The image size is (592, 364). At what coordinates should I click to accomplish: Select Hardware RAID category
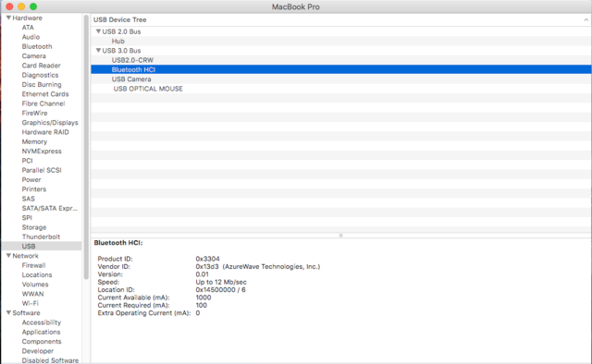[45, 132]
